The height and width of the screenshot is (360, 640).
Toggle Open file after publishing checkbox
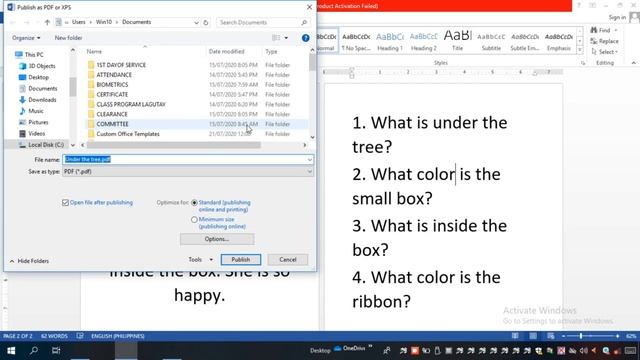click(x=65, y=202)
